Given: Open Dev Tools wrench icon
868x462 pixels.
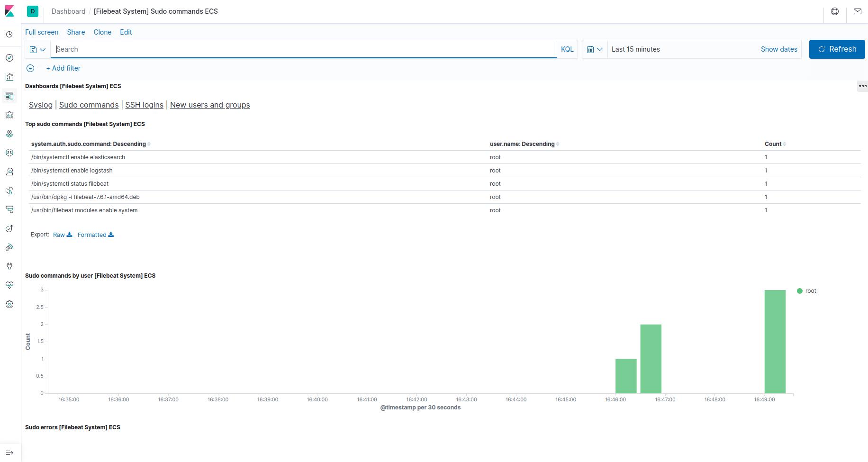Looking at the screenshot, I should coord(9,266).
